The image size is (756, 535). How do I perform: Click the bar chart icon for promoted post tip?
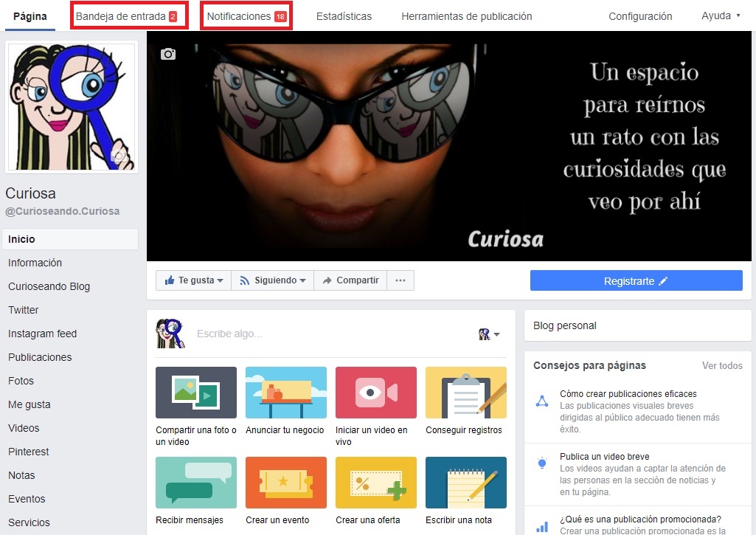[542, 526]
